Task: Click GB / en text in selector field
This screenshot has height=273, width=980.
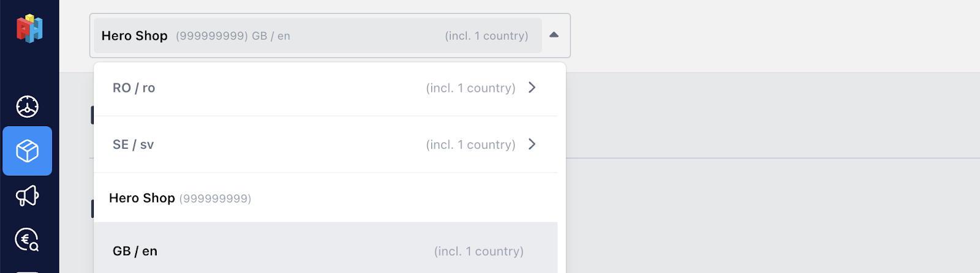Action: pos(271,36)
